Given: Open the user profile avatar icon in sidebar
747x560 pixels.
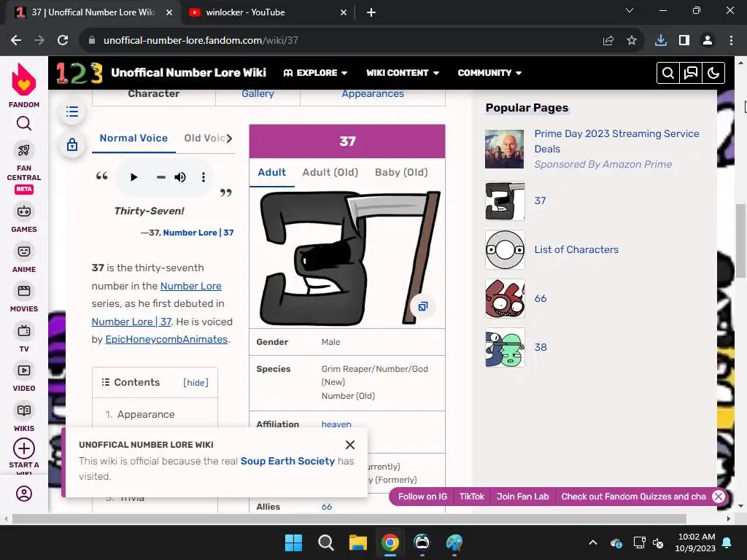Looking at the screenshot, I should coord(24,494).
